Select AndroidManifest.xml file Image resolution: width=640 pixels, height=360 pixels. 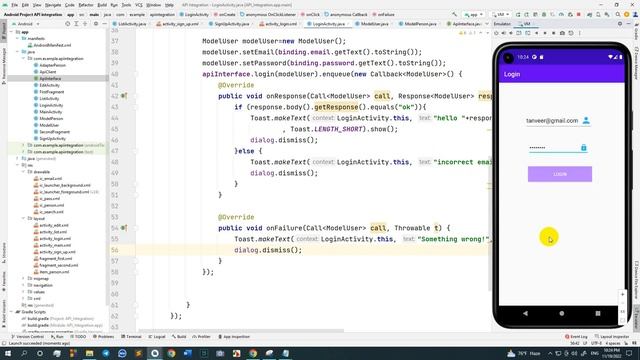point(52,45)
